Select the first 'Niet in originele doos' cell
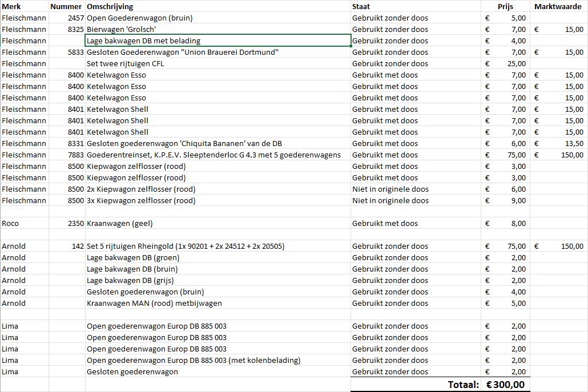The width and height of the screenshot is (588, 392). 416,189
